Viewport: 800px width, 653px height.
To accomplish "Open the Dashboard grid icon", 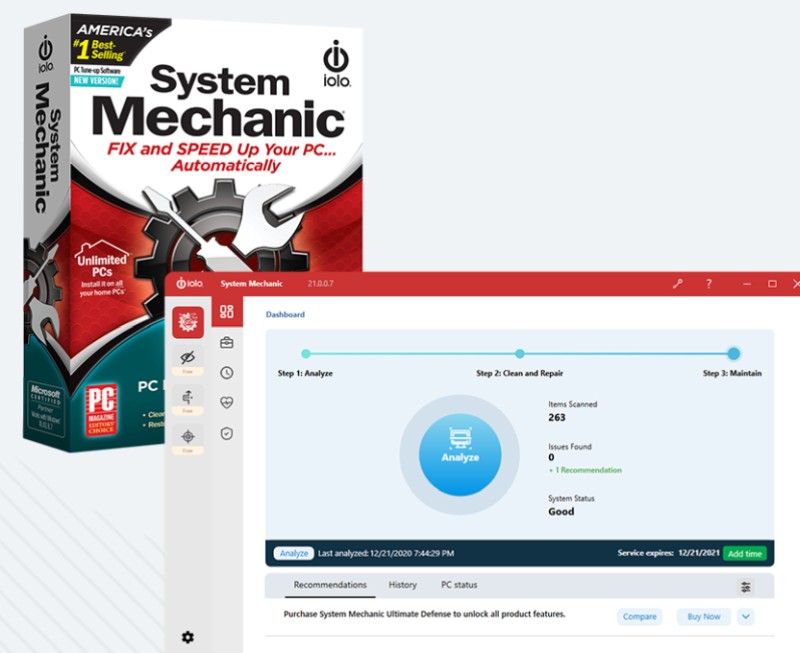I will click(227, 311).
